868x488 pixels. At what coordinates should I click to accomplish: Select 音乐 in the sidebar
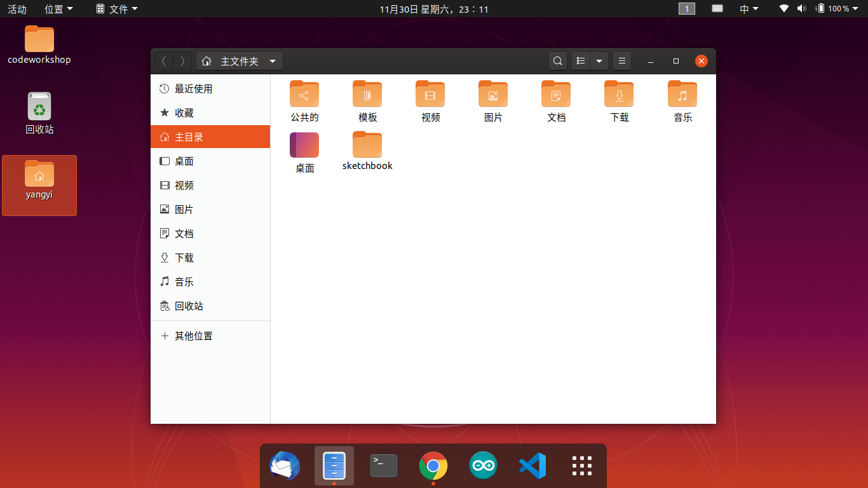point(210,282)
